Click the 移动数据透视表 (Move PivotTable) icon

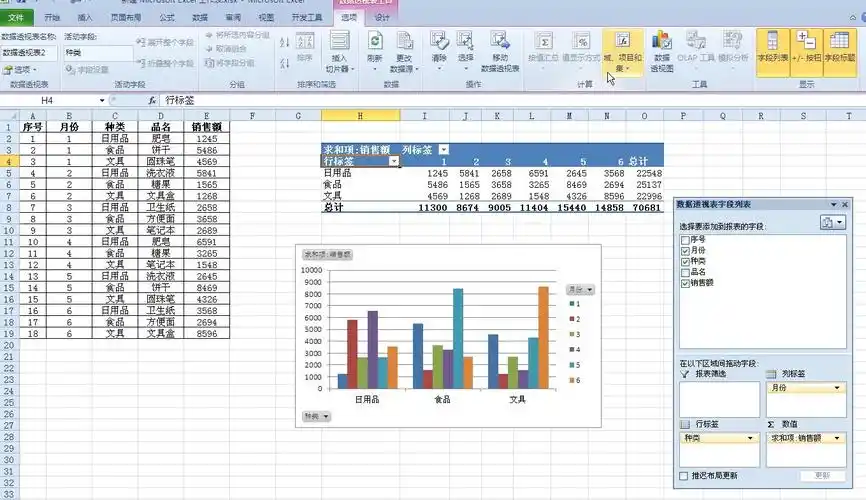(x=500, y=42)
